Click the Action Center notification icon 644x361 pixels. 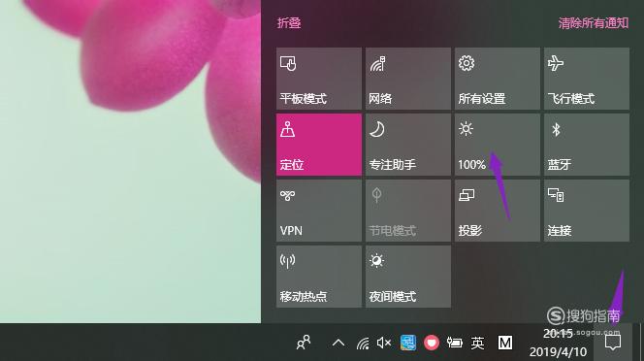click(x=612, y=343)
